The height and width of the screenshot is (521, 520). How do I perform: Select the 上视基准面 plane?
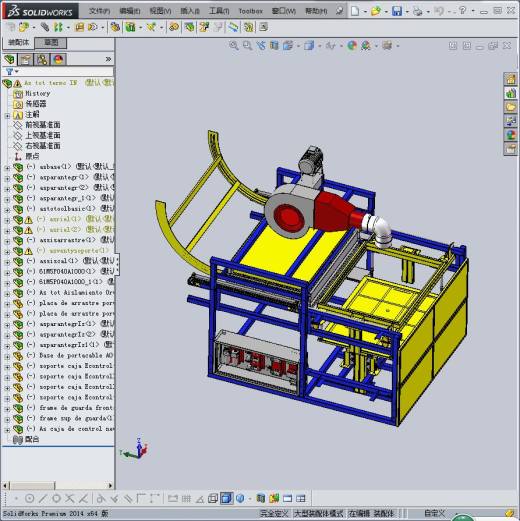(43, 135)
